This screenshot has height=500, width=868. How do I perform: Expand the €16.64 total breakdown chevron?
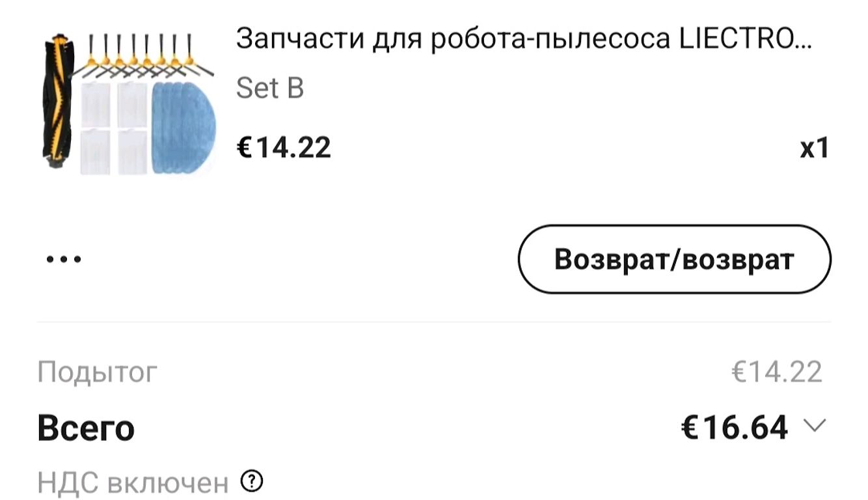[814, 426]
